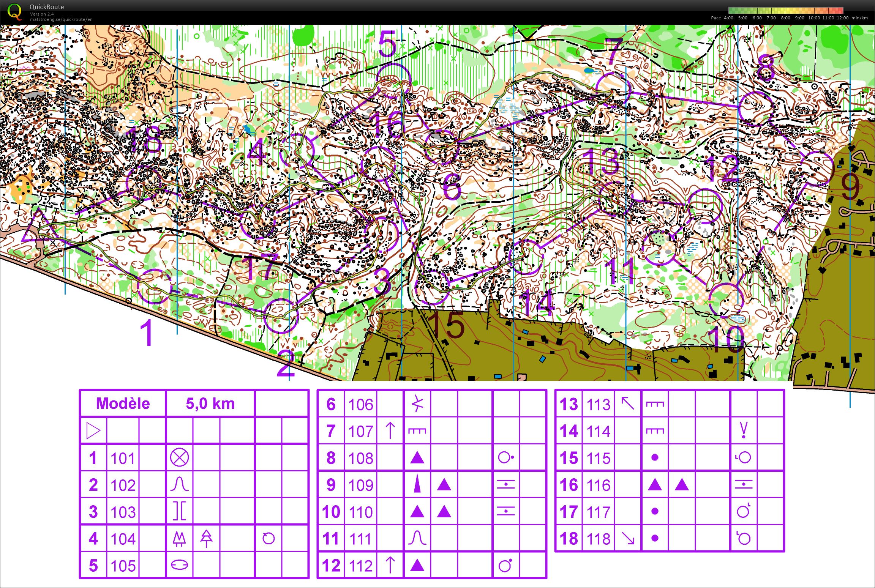
Task: Click the hill symbol in row 102
Action: tap(179, 485)
